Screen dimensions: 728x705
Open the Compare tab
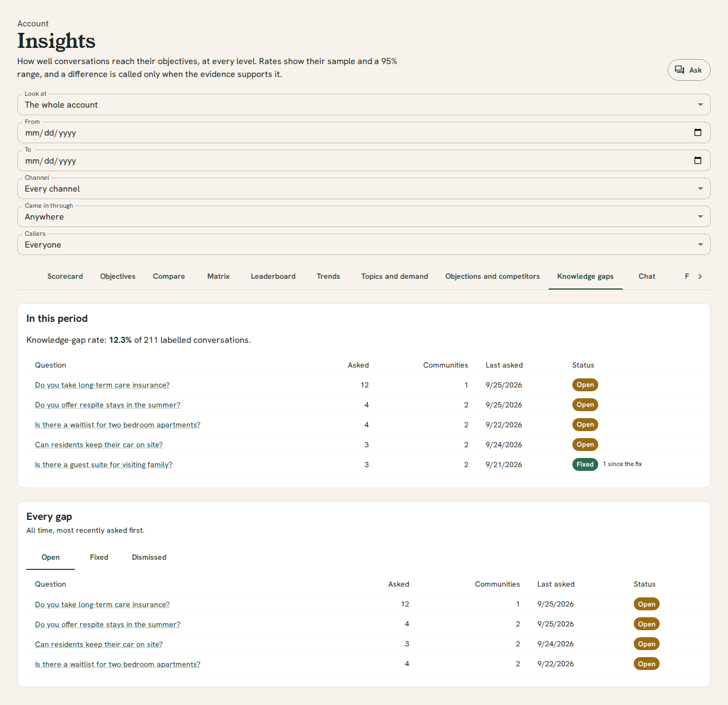click(x=169, y=276)
